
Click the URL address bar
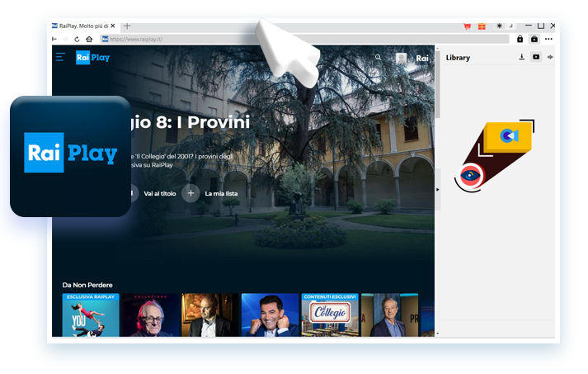pos(304,39)
